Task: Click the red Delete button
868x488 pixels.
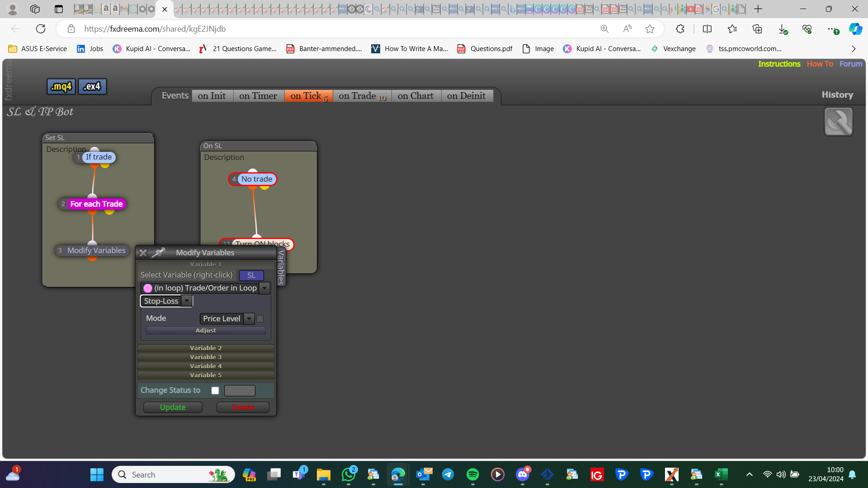Action: (243, 408)
